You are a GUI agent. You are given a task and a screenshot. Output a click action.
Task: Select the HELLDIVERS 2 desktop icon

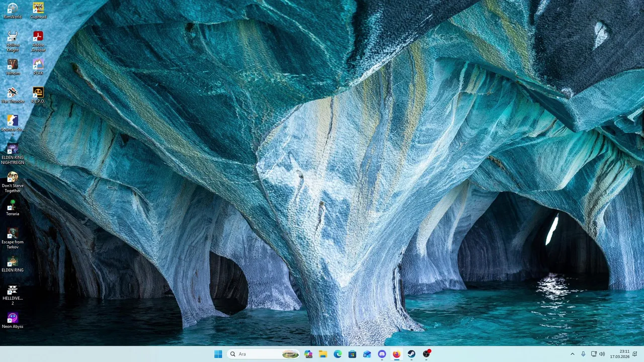(x=13, y=295)
